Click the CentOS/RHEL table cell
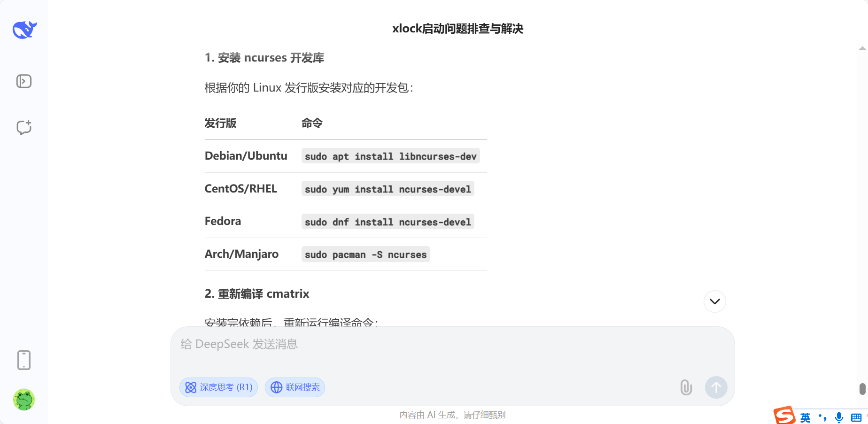 241,189
